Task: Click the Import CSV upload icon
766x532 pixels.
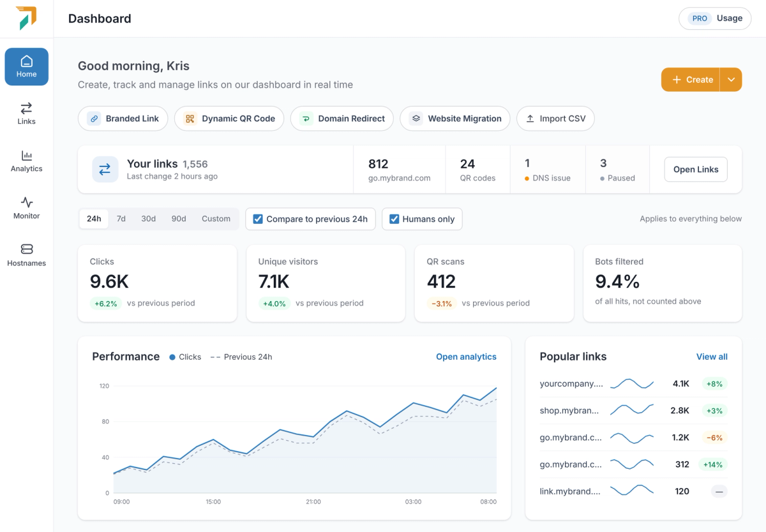Action: click(x=530, y=119)
